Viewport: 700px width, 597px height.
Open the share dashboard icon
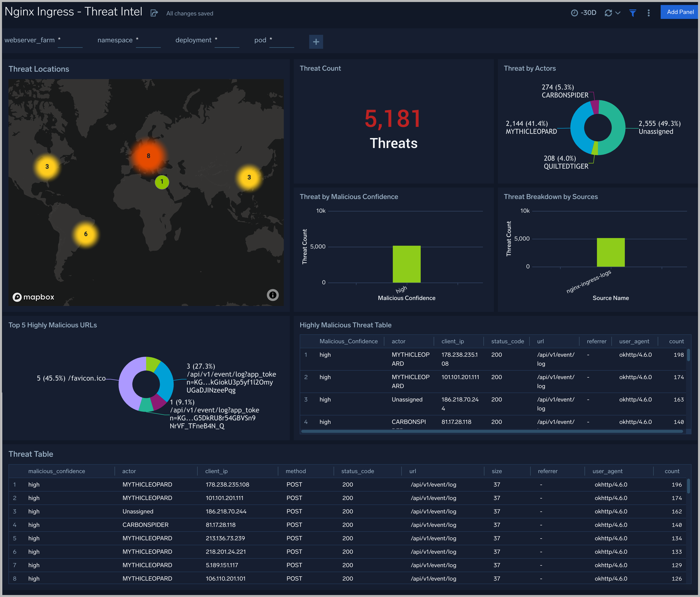pos(154,13)
